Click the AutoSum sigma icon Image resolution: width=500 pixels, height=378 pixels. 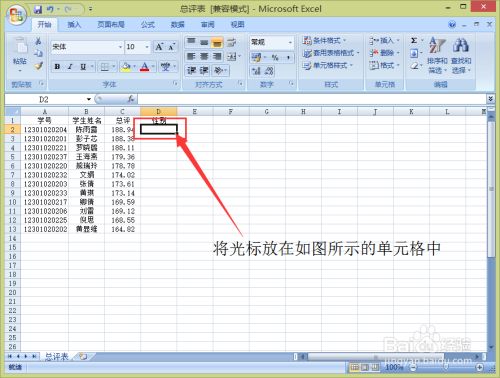(414, 41)
